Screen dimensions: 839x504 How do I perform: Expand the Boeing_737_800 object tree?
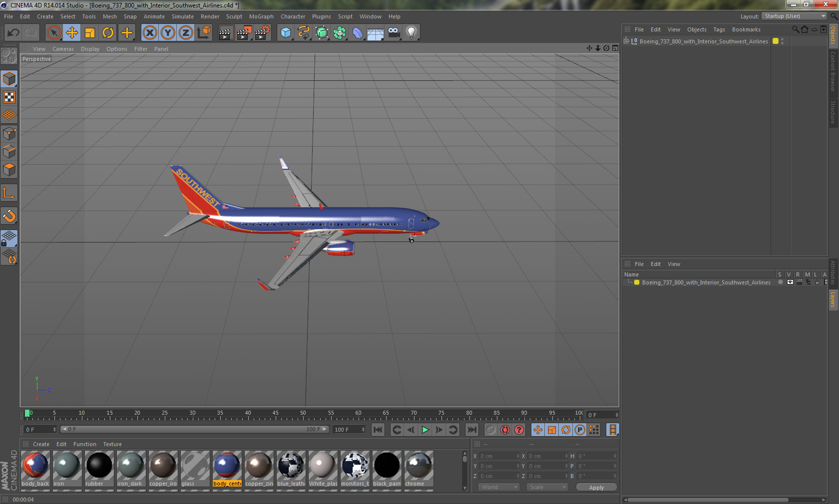pos(626,41)
